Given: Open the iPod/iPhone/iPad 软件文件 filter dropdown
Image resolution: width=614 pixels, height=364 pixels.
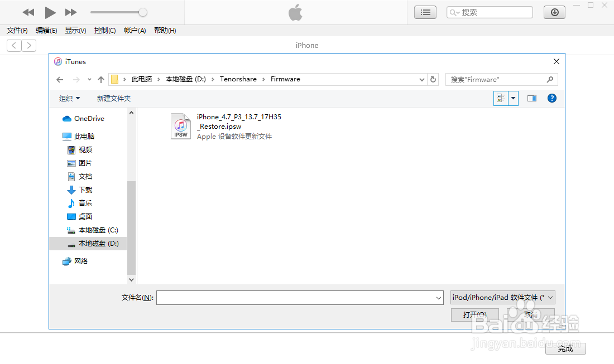Looking at the screenshot, I should (502, 298).
